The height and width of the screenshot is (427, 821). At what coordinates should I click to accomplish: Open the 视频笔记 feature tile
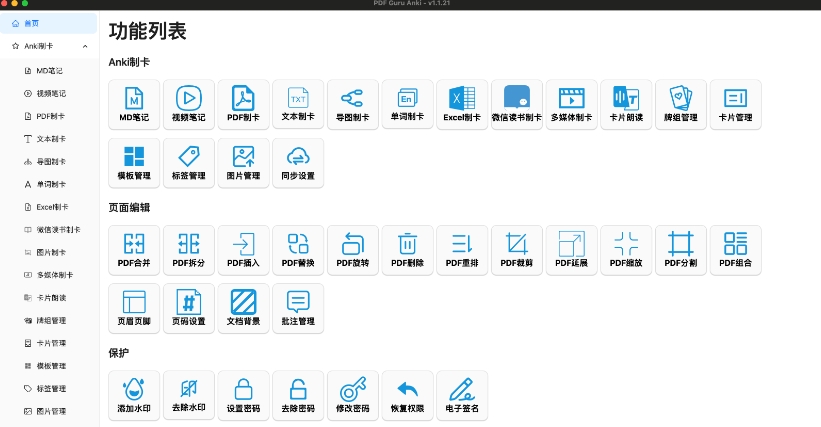coord(188,104)
